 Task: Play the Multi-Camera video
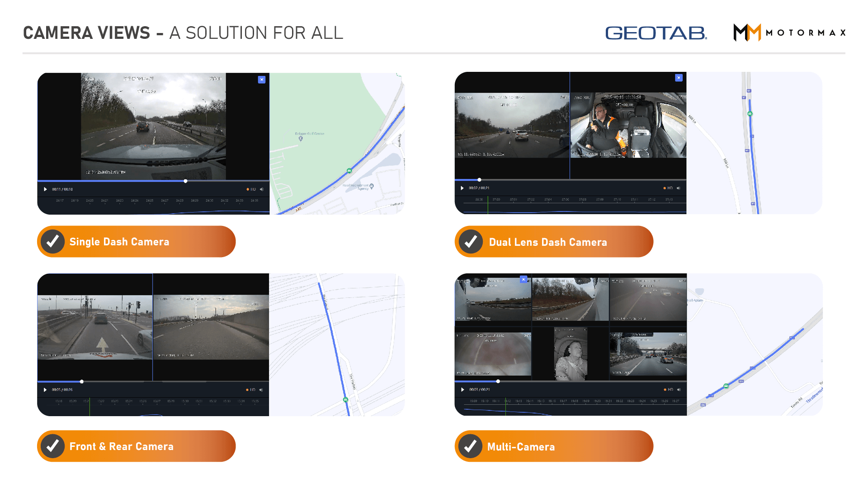click(x=462, y=389)
